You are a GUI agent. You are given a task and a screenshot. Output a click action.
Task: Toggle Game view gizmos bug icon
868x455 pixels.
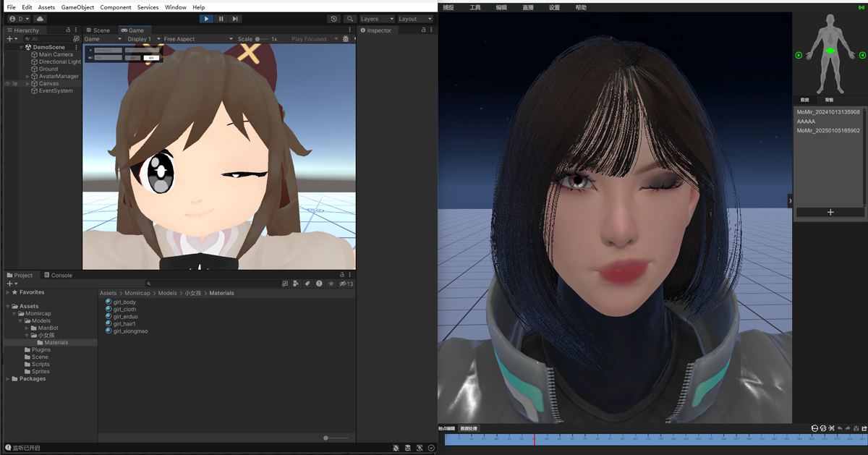tap(346, 39)
